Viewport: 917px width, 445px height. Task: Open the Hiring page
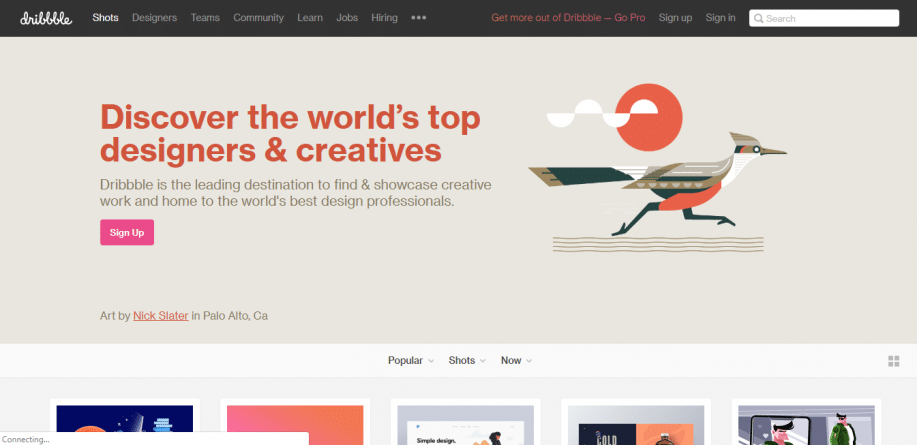384,18
